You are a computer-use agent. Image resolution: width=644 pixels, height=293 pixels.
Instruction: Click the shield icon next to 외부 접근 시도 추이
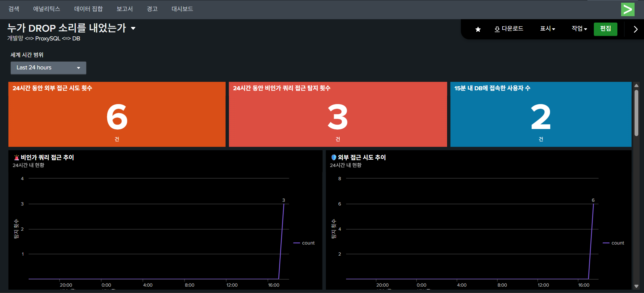pyautogui.click(x=334, y=157)
